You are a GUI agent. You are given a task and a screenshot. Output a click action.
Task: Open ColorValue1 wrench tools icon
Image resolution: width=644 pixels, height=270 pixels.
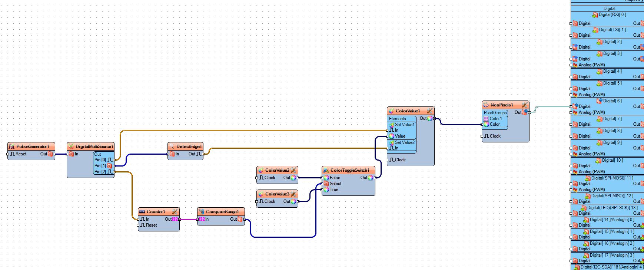click(x=429, y=111)
